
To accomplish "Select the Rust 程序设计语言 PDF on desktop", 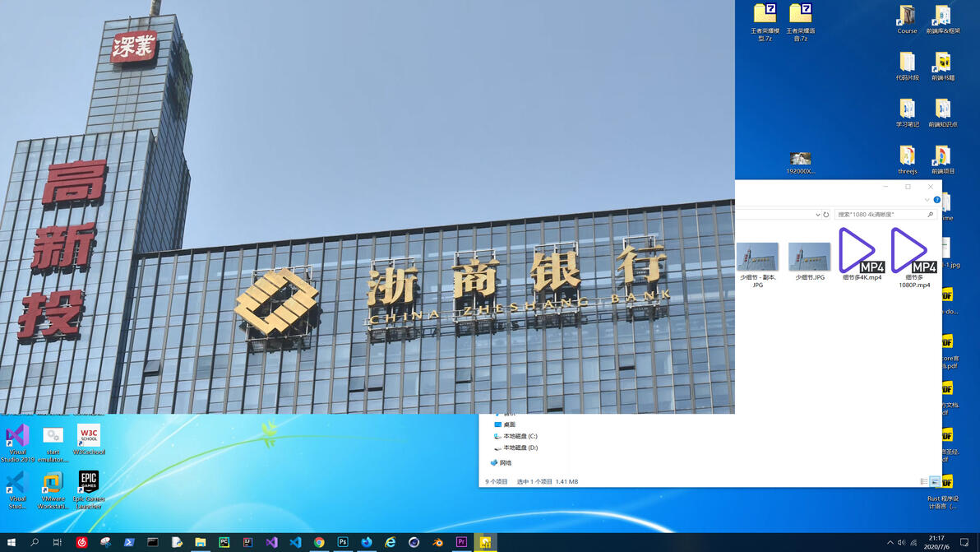I will tap(944, 492).
